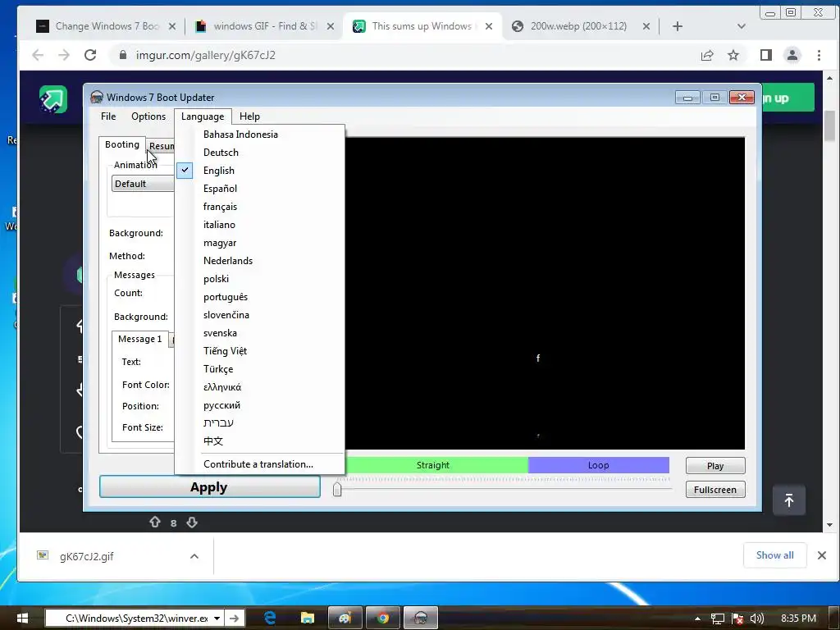840x630 pixels.
Task: Open a new browser tab
Action: tap(677, 26)
